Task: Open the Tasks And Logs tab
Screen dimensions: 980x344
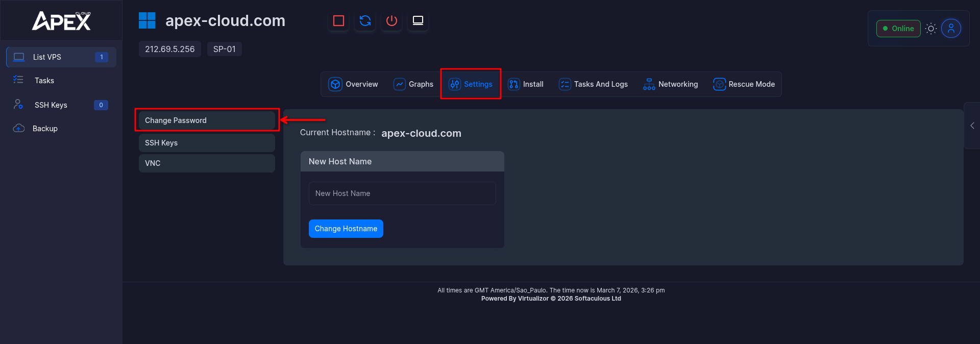Action: pos(593,84)
